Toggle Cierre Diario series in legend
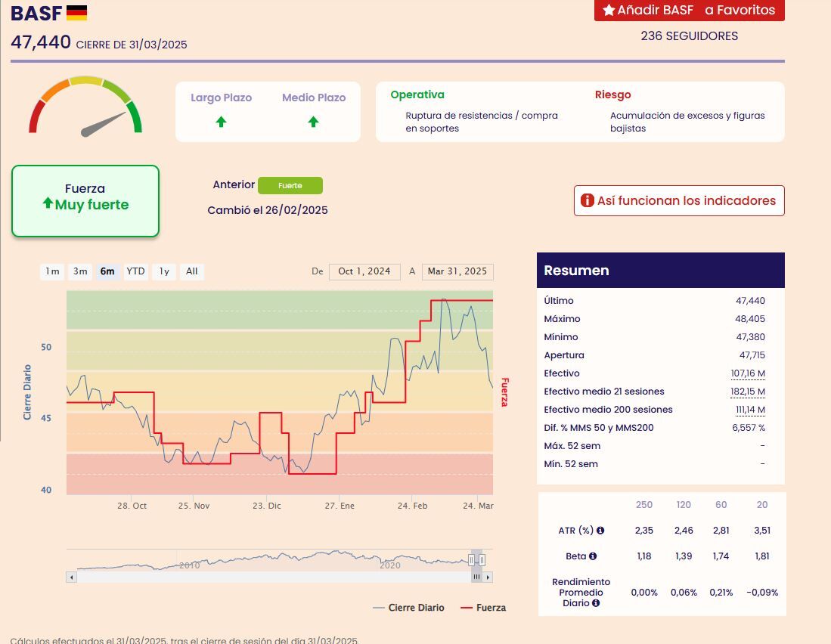The image size is (831, 644). [408, 608]
